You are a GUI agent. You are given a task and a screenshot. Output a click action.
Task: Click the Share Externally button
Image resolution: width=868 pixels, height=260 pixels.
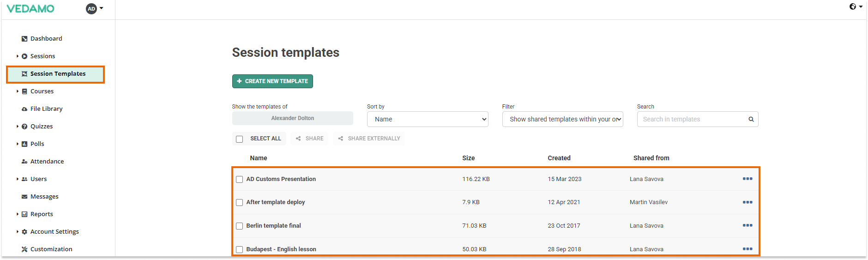pyautogui.click(x=369, y=139)
